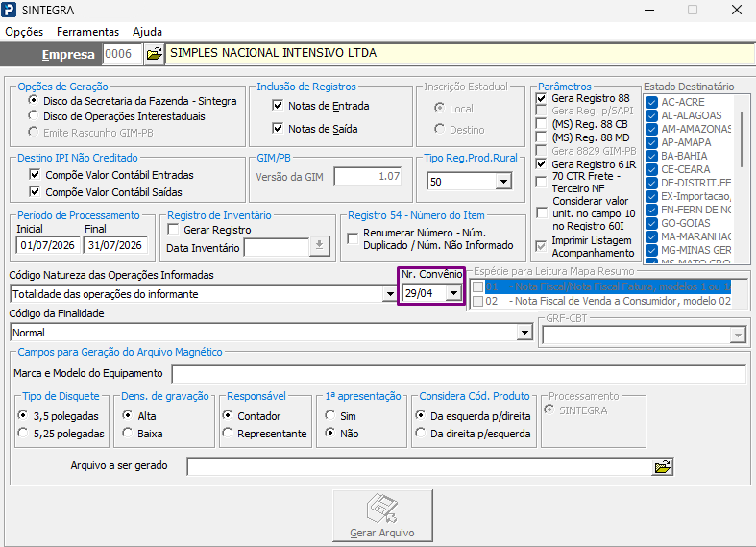Toggle Compõe Valor Contábil Saídas
756x547 pixels.
[x=35, y=191]
